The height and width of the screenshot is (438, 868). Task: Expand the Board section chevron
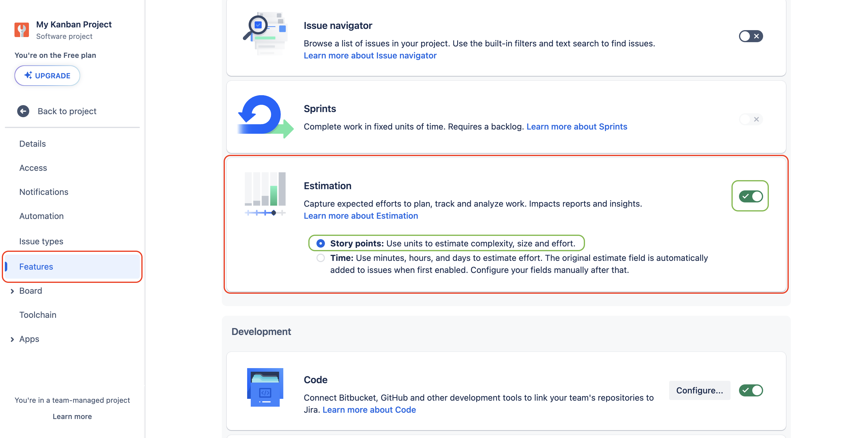[12, 291]
